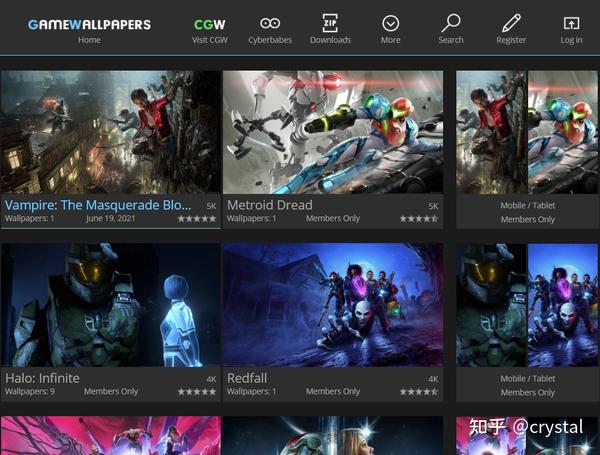This screenshot has width=600, height=455.
Task: Expand the More chevron menu
Action: (390, 23)
